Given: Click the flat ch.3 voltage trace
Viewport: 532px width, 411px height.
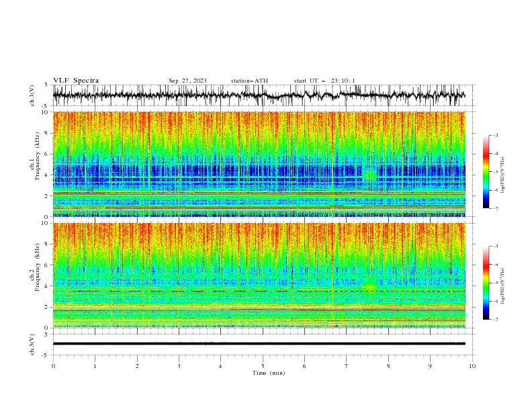Looking at the screenshot, I should tap(259, 344).
